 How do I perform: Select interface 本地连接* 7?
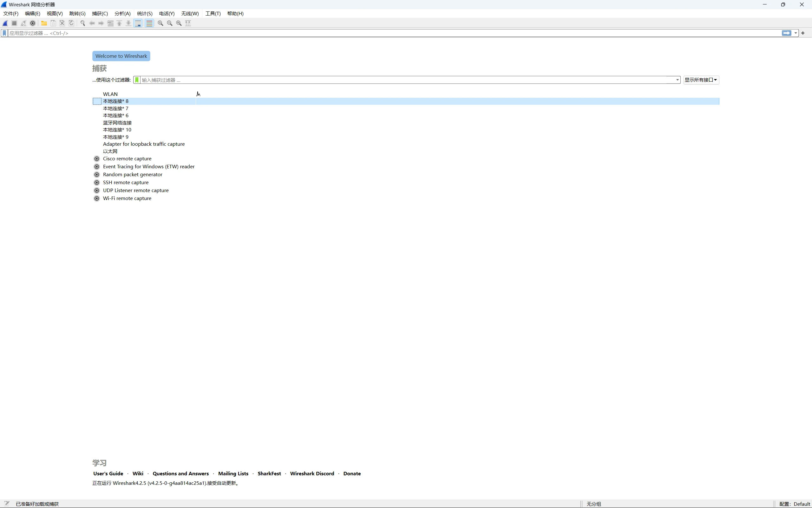click(406, 109)
